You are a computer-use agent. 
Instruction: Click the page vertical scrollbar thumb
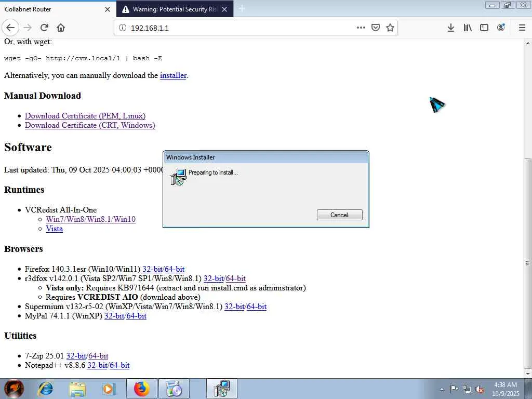pos(527,262)
